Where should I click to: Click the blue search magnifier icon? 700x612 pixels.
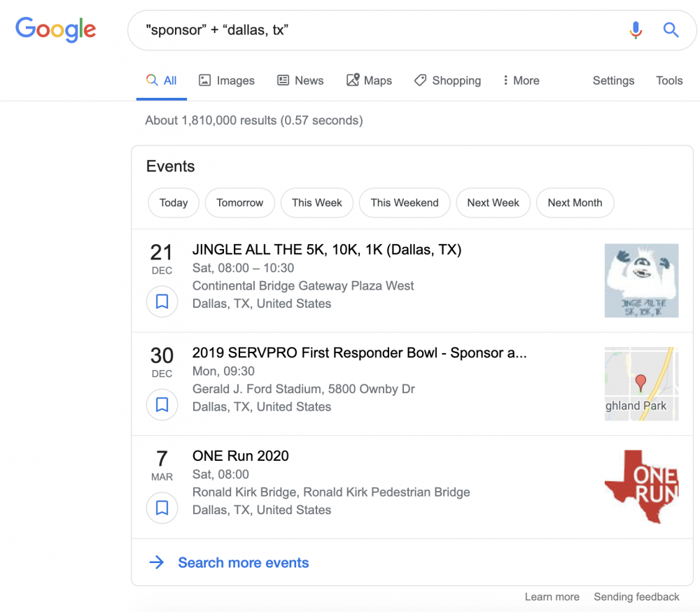(x=671, y=30)
